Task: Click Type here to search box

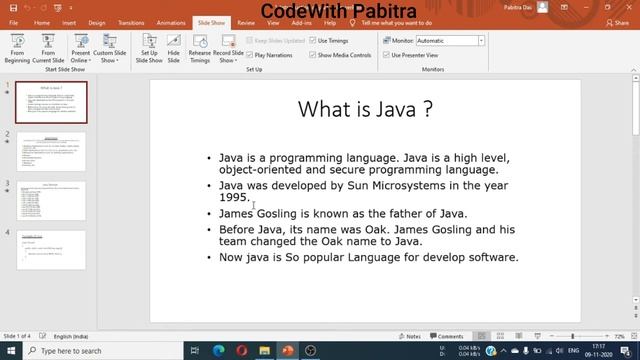Action: tap(103, 351)
